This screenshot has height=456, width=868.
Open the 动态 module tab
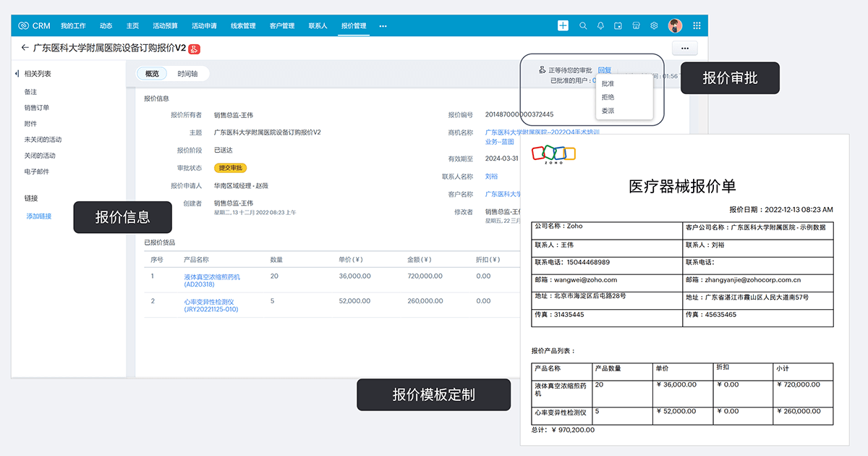tap(106, 26)
